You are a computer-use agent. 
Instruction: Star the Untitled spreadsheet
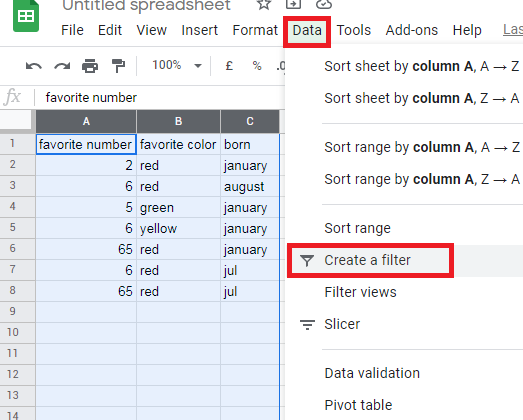264,4
